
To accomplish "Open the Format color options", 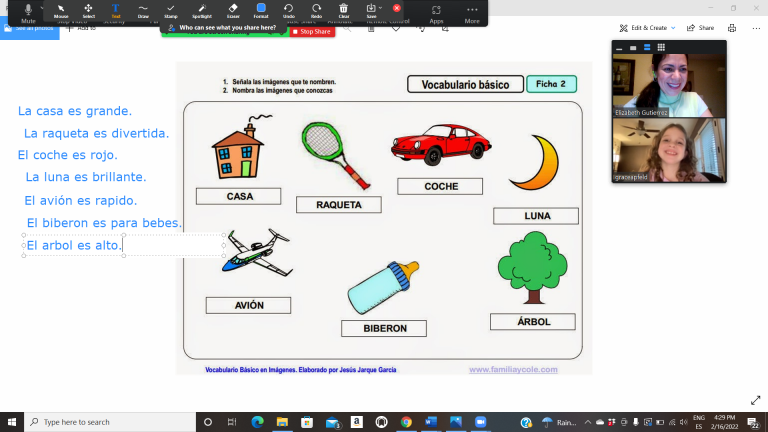I will tap(261, 11).
